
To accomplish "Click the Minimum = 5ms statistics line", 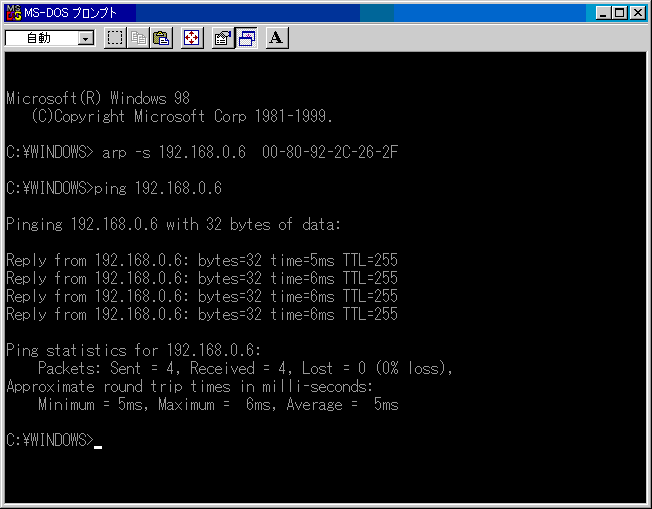I will [218, 405].
